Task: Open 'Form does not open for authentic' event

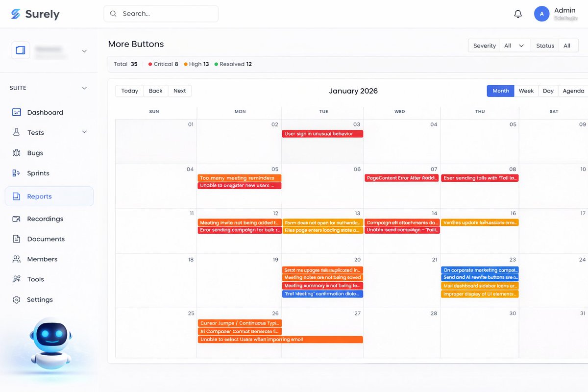Action: coord(322,222)
